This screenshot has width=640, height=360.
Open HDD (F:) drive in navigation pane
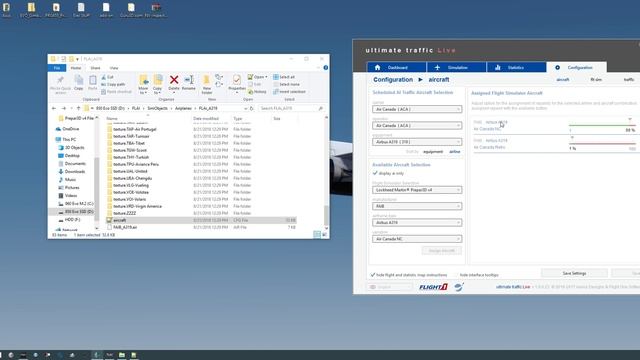[69, 220]
